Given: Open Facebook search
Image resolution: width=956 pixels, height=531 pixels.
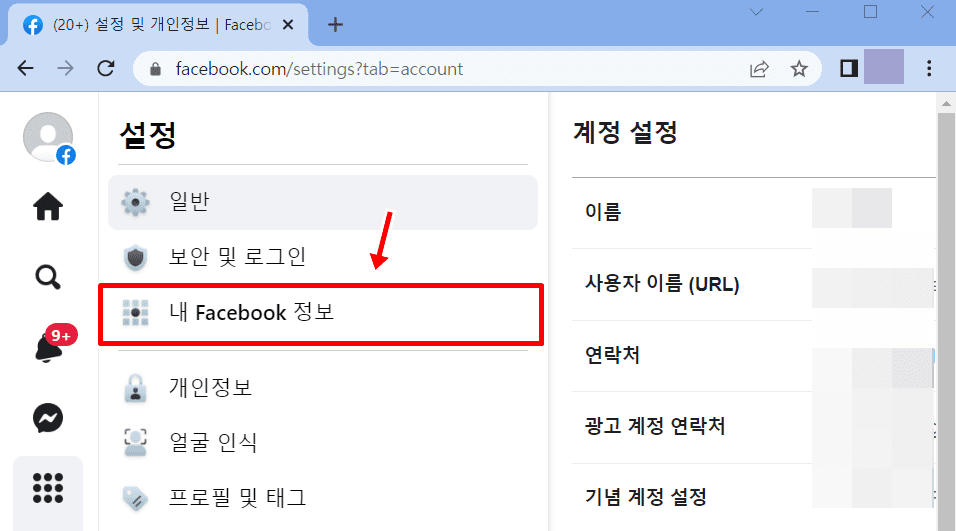Looking at the screenshot, I should (48, 277).
